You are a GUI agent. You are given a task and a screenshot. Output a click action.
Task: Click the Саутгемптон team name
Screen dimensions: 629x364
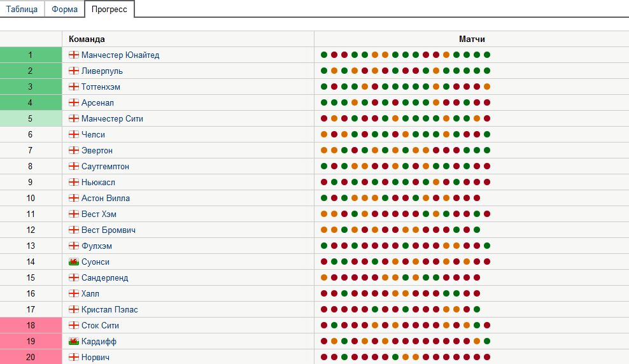tap(105, 166)
